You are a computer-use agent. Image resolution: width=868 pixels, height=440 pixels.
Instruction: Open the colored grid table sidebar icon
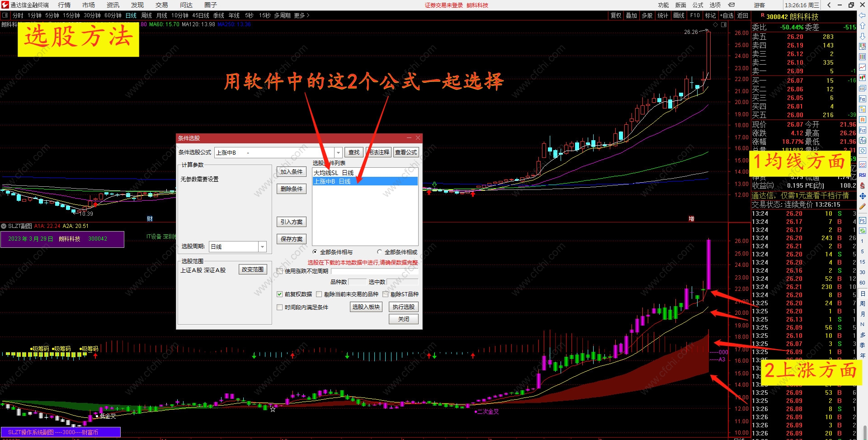(x=863, y=57)
